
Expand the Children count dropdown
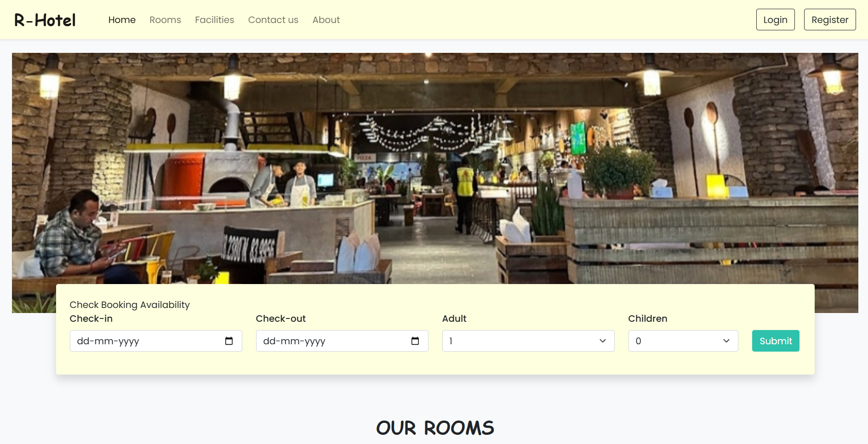tap(683, 341)
